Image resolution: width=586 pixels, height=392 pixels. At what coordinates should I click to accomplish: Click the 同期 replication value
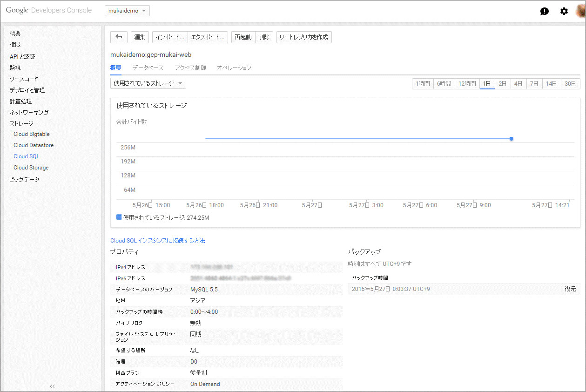(x=196, y=334)
